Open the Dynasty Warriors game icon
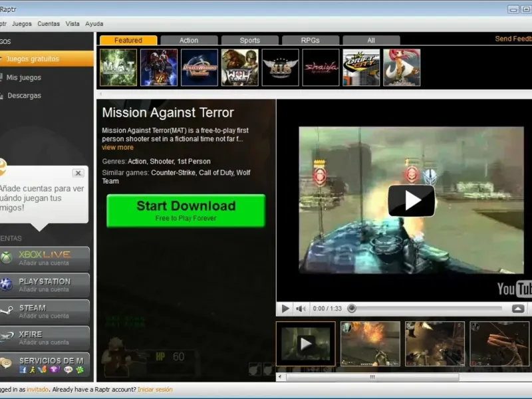This screenshot has height=399, width=532. (199, 67)
